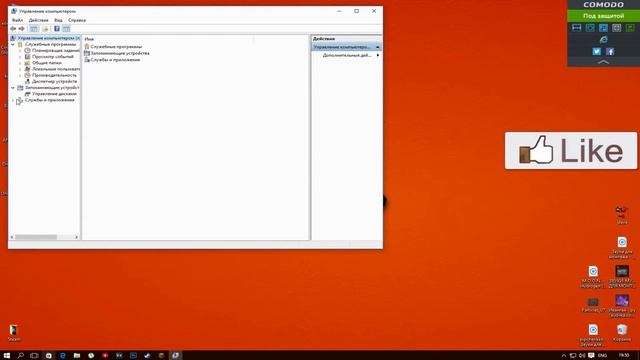Click fifth green icon in Comodo widget
640x360 pixels.
coord(630,28)
